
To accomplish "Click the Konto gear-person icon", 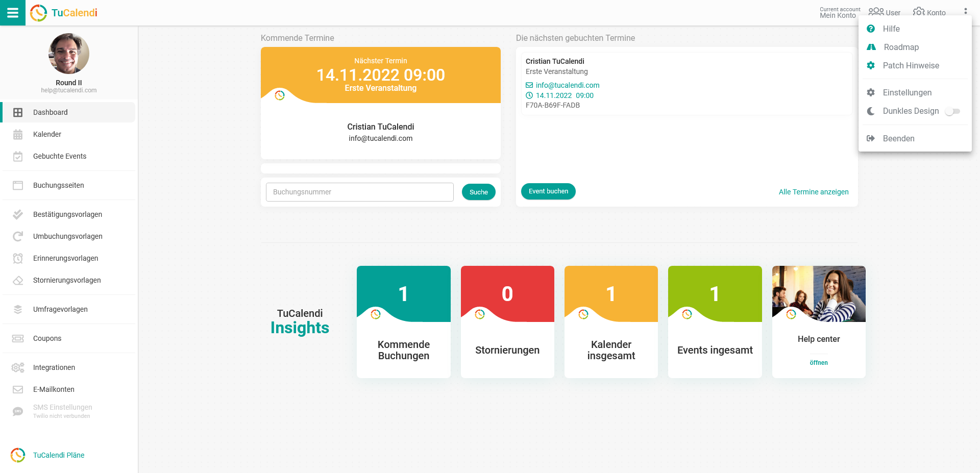I will pos(919,12).
